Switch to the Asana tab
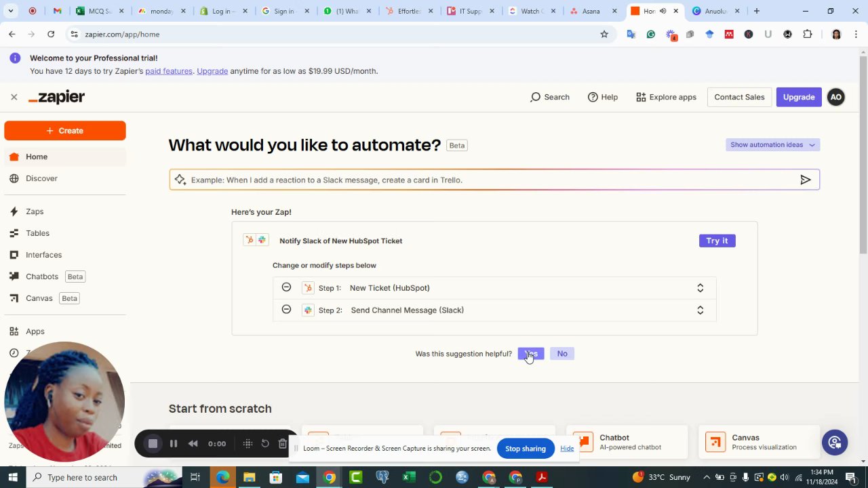The width and height of the screenshot is (868, 488). [x=592, y=11]
